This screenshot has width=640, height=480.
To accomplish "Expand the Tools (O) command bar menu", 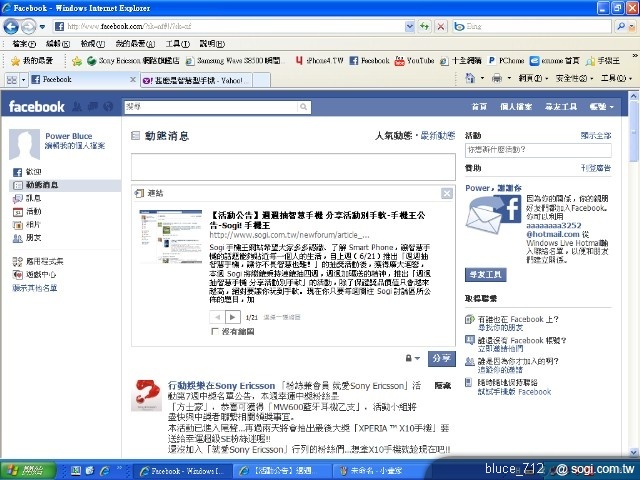I will coord(616,78).
